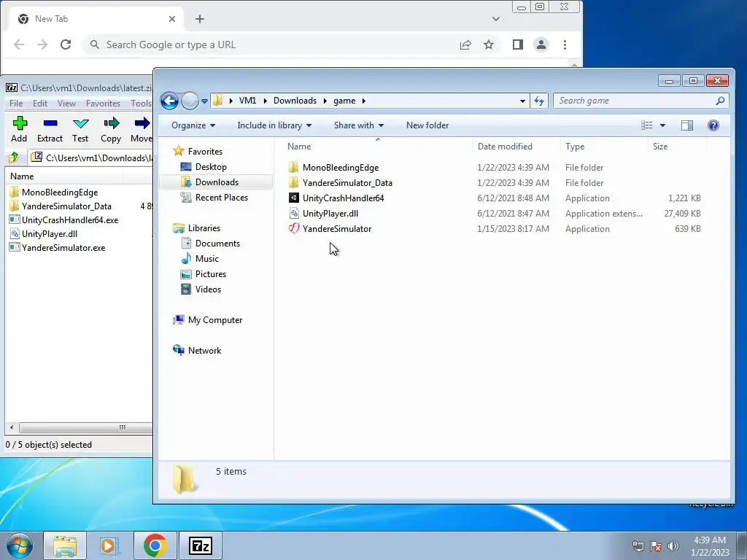Click the Test icon in 7-Zip
The width and height of the screenshot is (747, 560).
tap(80, 129)
